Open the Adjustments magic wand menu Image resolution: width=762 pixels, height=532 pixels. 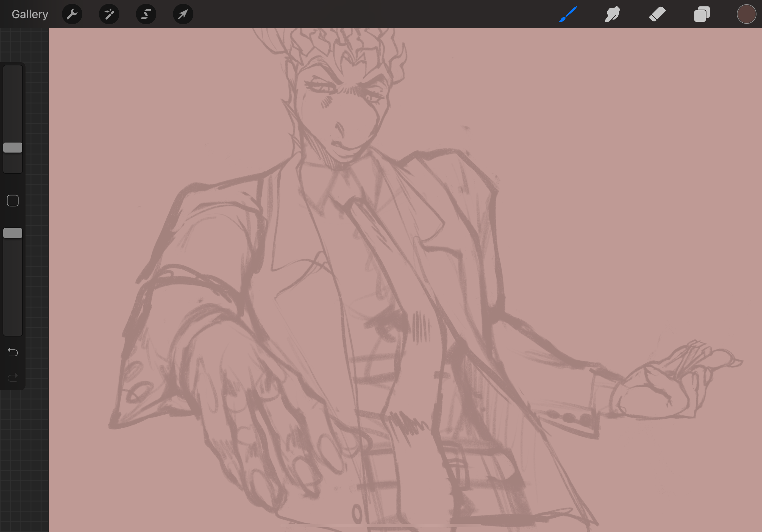pos(109,14)
